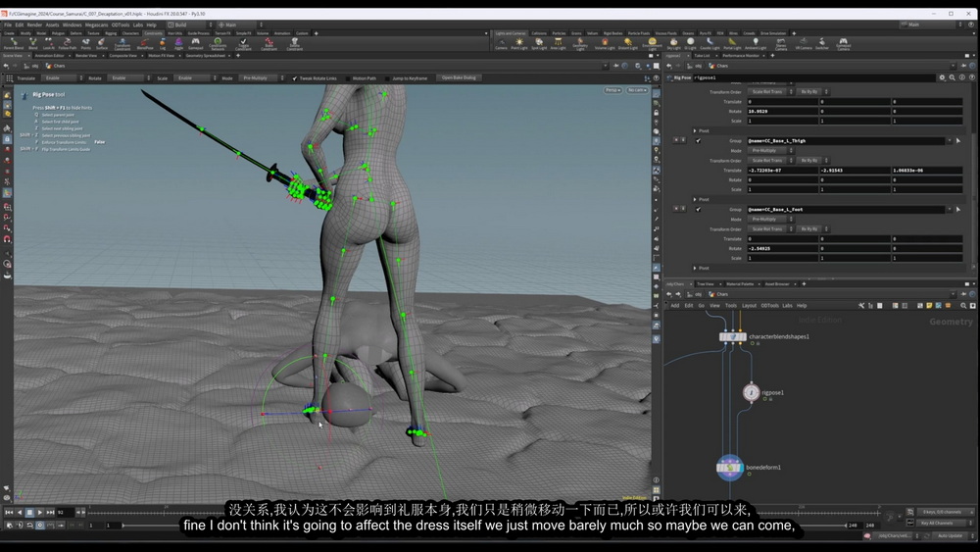
Task: Expand the Pivot section under CC_Base_L_Foot
Action: (695, 269)
